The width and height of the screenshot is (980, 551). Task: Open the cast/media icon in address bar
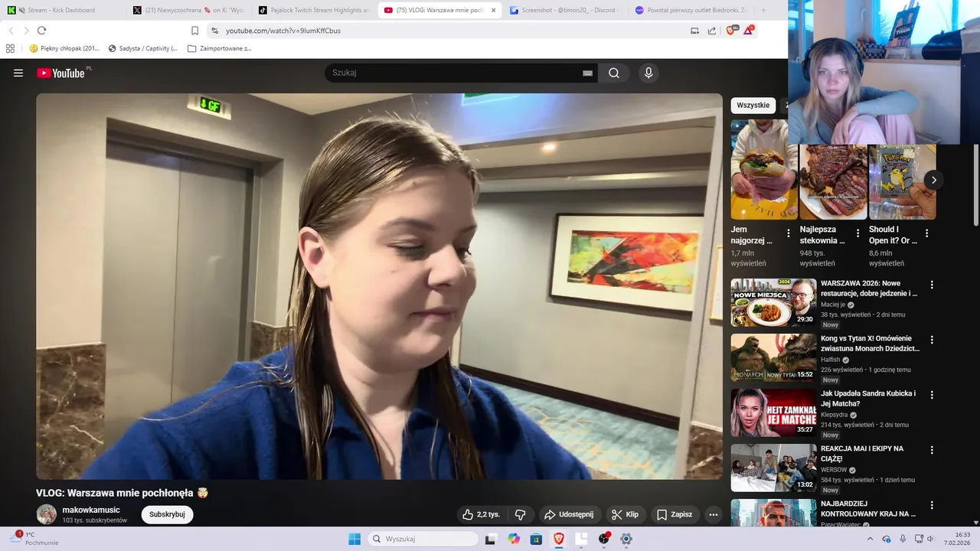[x=694, y=31]
